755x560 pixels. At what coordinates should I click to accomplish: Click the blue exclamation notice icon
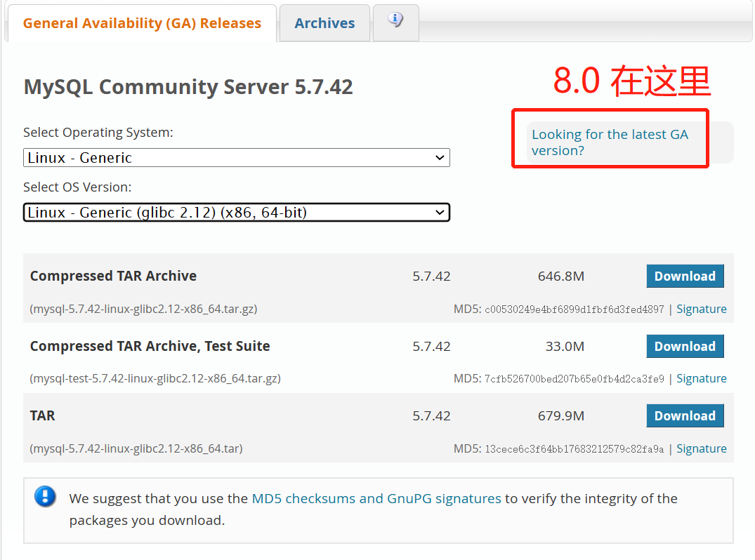45,497
